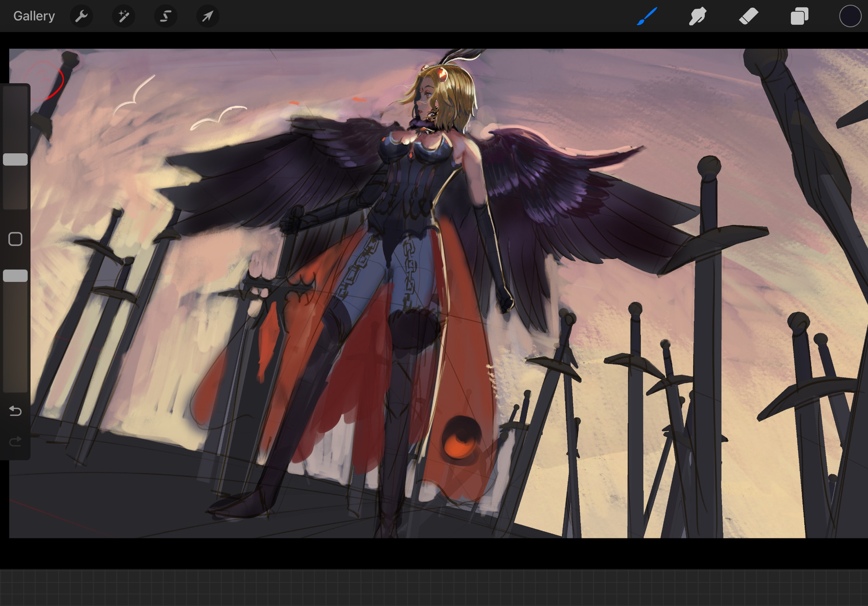Activate the Transform arrow tool

point(208,16)
